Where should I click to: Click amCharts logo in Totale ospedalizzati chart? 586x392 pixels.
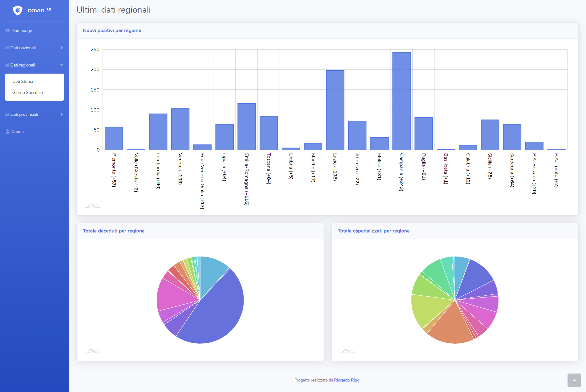click(x=347, y=351)
